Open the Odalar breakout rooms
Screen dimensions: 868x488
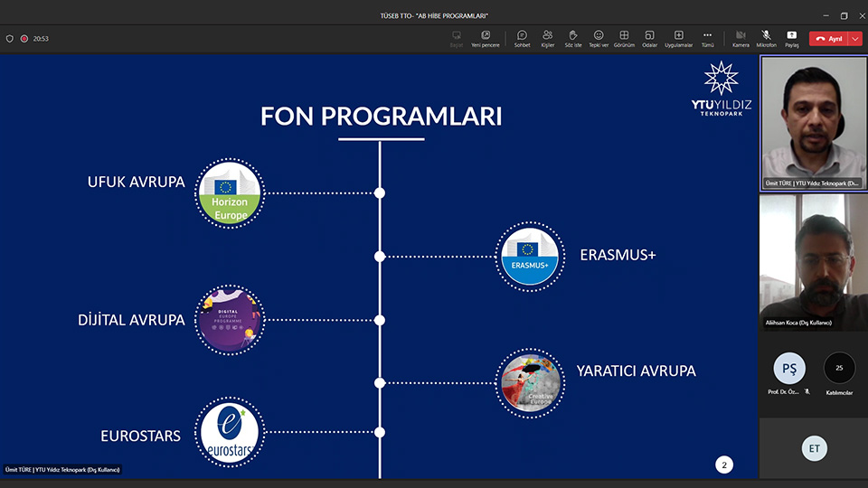[649, 38]
